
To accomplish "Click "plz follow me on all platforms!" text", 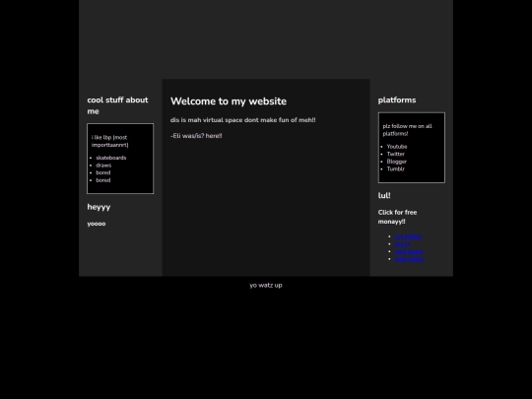I will click(407, 130).
